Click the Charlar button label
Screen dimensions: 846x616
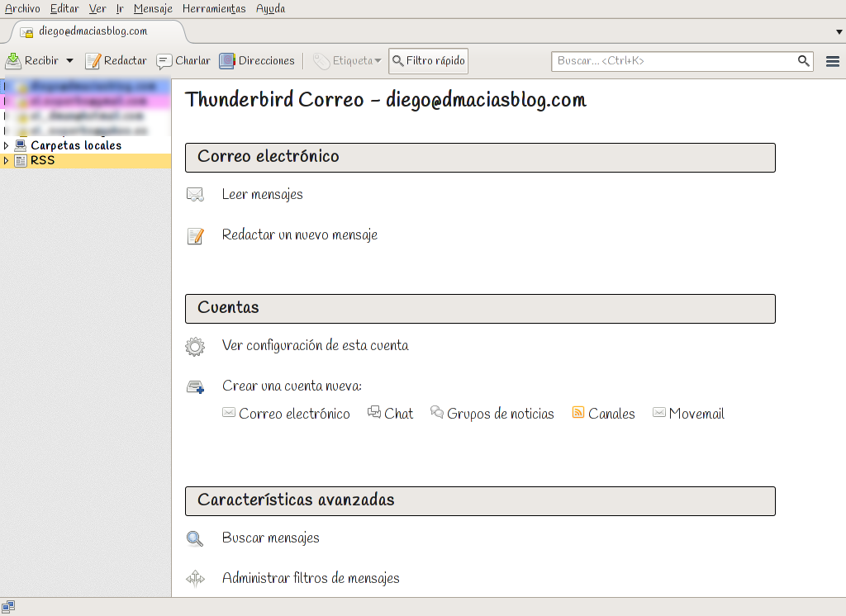pyautogui.click(x=192, y=61)
